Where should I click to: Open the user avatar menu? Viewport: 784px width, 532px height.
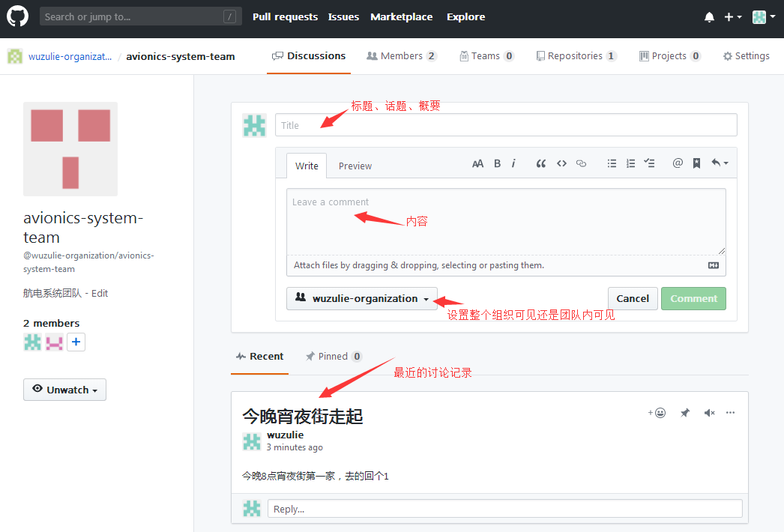764,17
